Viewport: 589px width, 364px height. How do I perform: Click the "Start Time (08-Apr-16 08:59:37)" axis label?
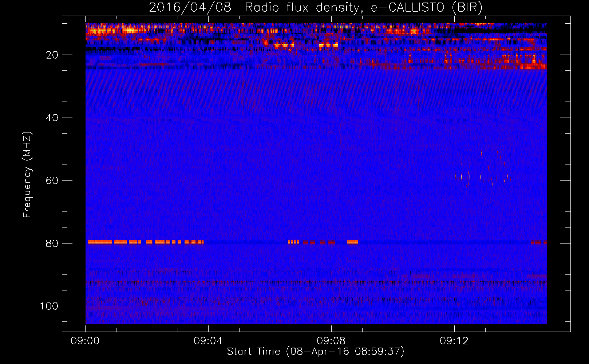click(x=316, y=352)
